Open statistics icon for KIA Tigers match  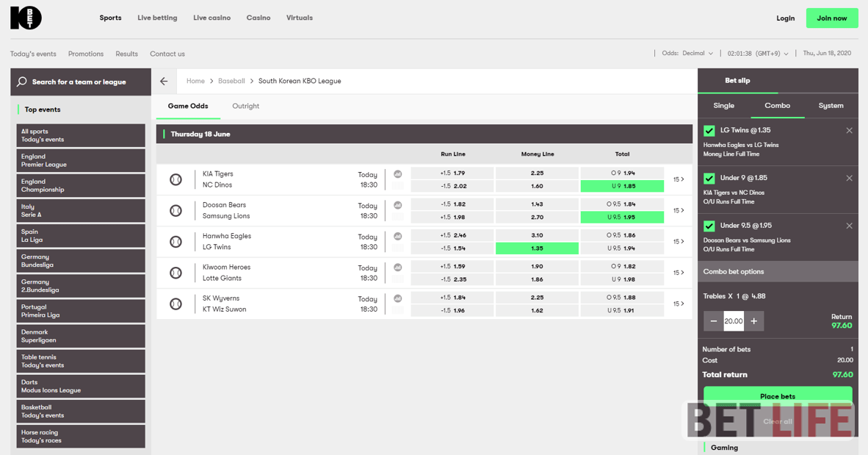pyautogui.click(x=397, y=174)
